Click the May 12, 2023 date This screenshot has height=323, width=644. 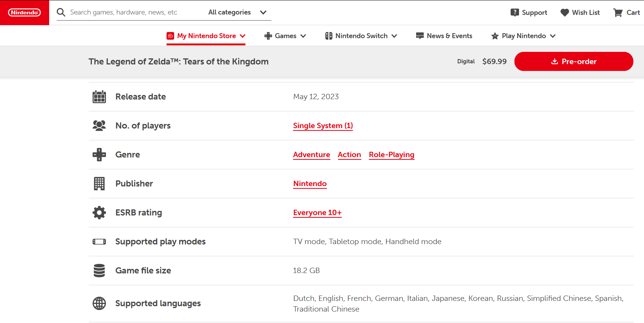pos(316,96)
